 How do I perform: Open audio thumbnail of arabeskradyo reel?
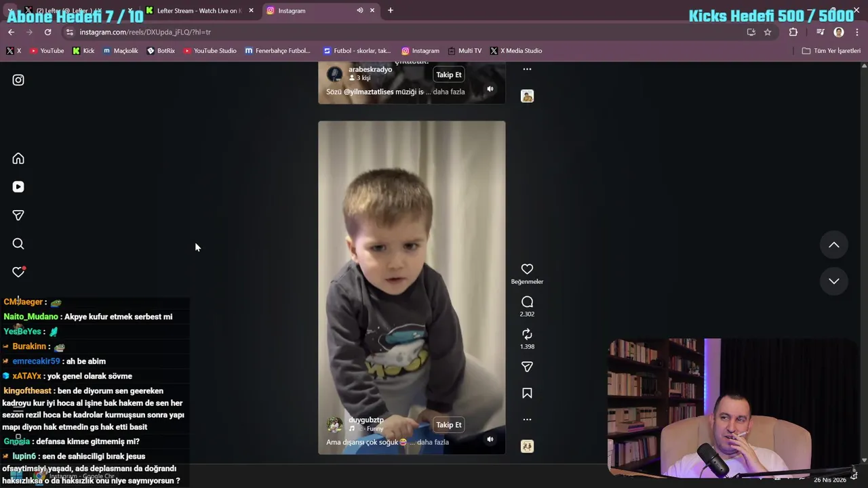click(527, 96)
